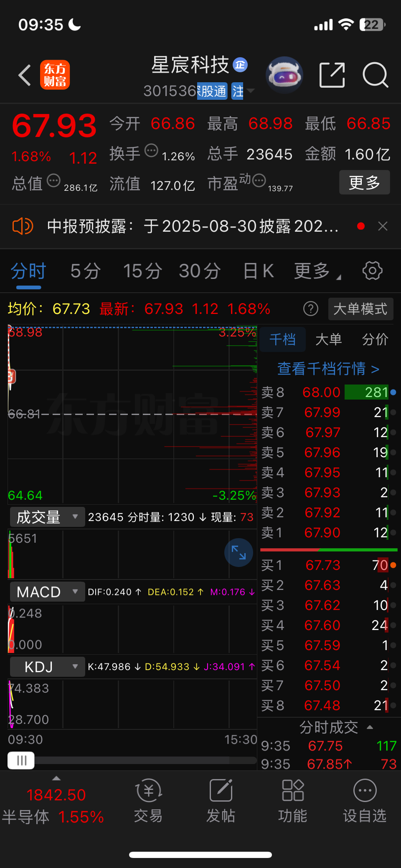401x868 pixels.
Task: Tap the blue 企 badge icon
Action: point(240,65)
